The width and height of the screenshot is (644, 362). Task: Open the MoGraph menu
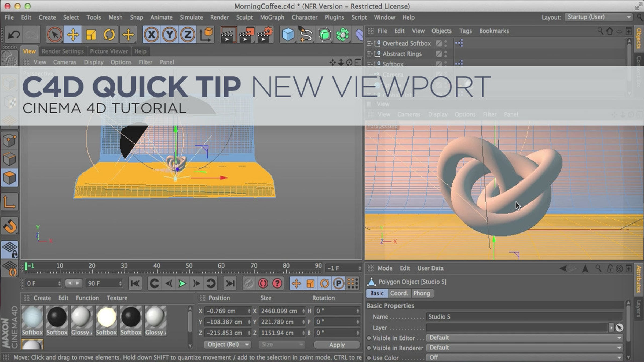[272, 17]
